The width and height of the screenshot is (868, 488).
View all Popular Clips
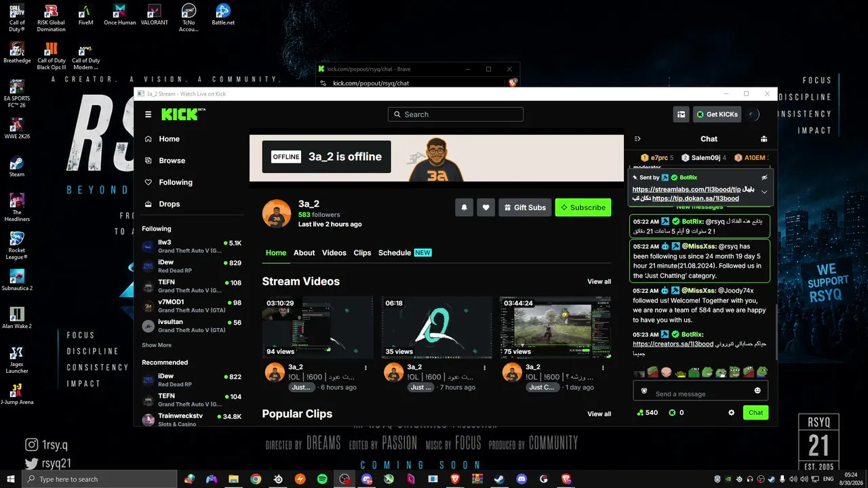(599, 414)
